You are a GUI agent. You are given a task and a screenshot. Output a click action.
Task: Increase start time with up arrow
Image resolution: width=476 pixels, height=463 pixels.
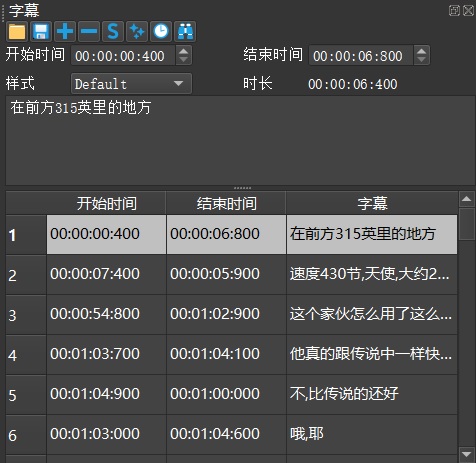point(183,51)
